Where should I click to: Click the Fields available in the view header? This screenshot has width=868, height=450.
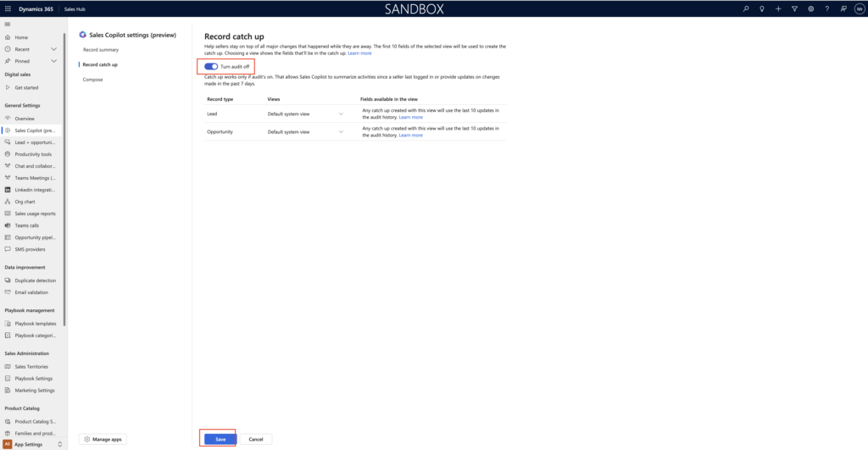(x=388, y=99)
